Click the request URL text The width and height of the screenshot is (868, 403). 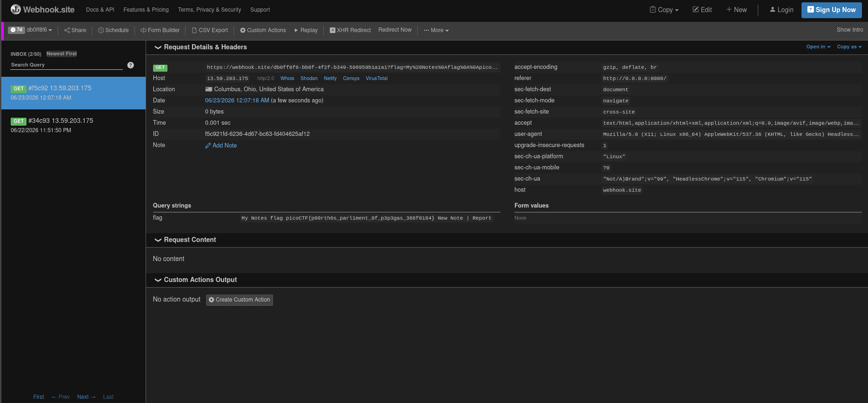(352, 67)
